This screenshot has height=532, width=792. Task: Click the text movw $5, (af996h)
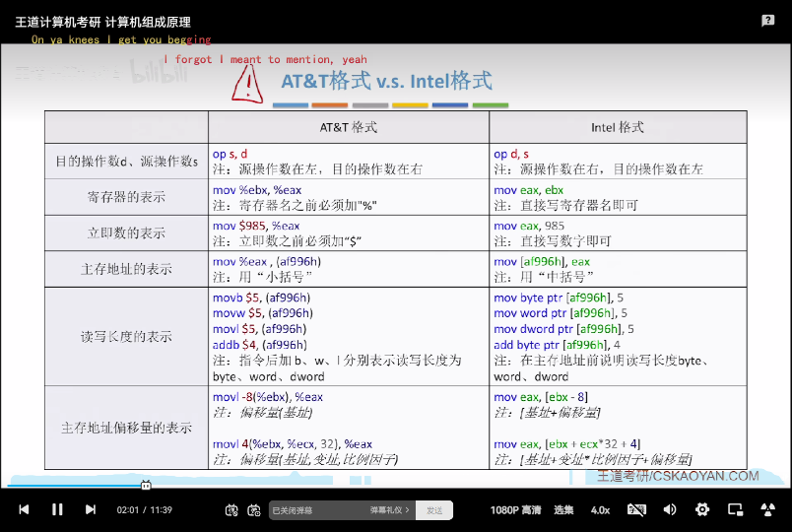pyautogui.click(x=263, y=313)
